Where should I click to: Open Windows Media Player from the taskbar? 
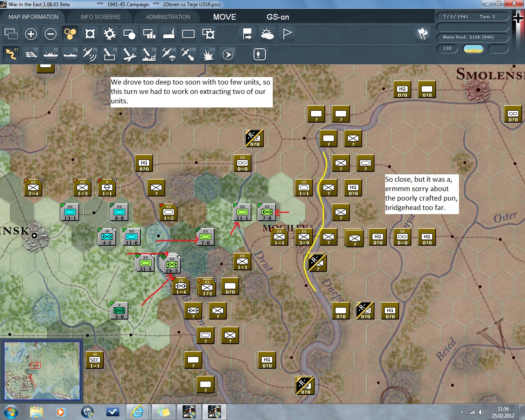coord(62,411)
